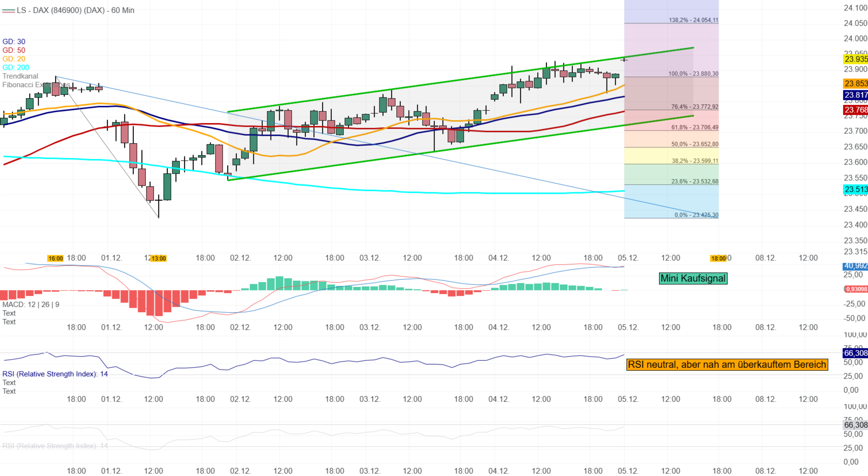Image resolution: width=868 pixels, height=476 pixels.
Task: Select the GD: 200 indicator label
Action: tap(16, 67)
